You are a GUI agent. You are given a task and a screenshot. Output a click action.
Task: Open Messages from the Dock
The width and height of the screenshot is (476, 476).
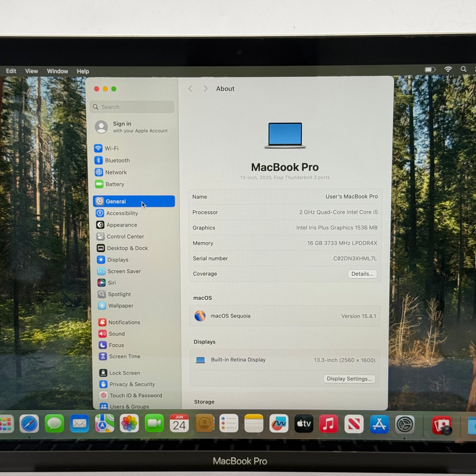[54, 424]
